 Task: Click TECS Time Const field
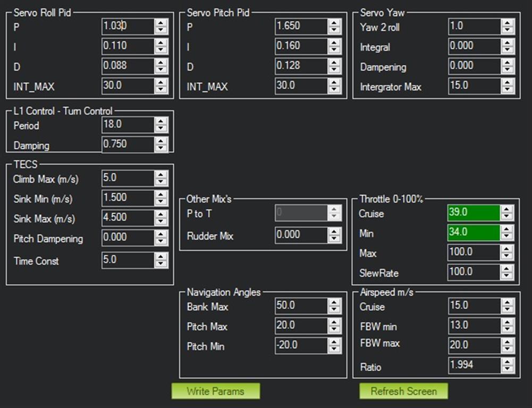pos(128,260)
